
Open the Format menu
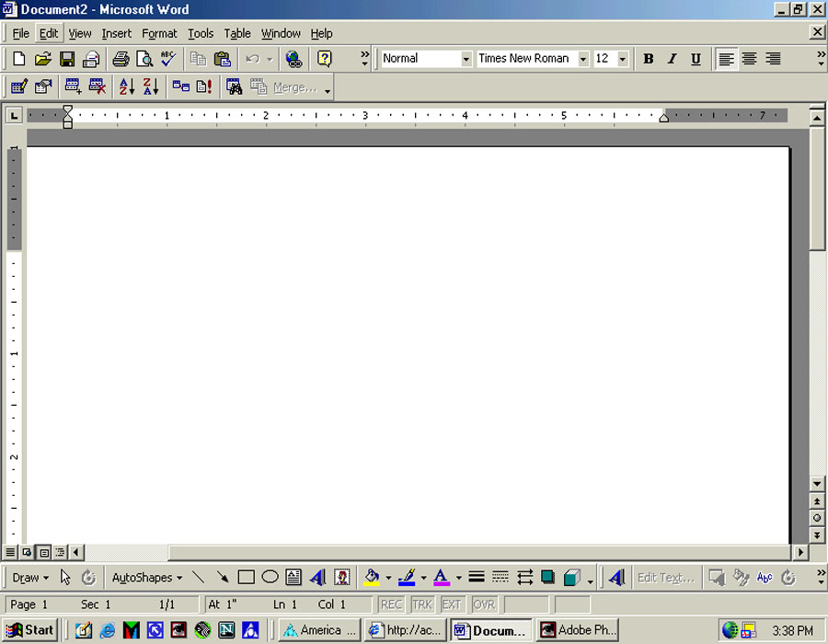click(159, 33)
